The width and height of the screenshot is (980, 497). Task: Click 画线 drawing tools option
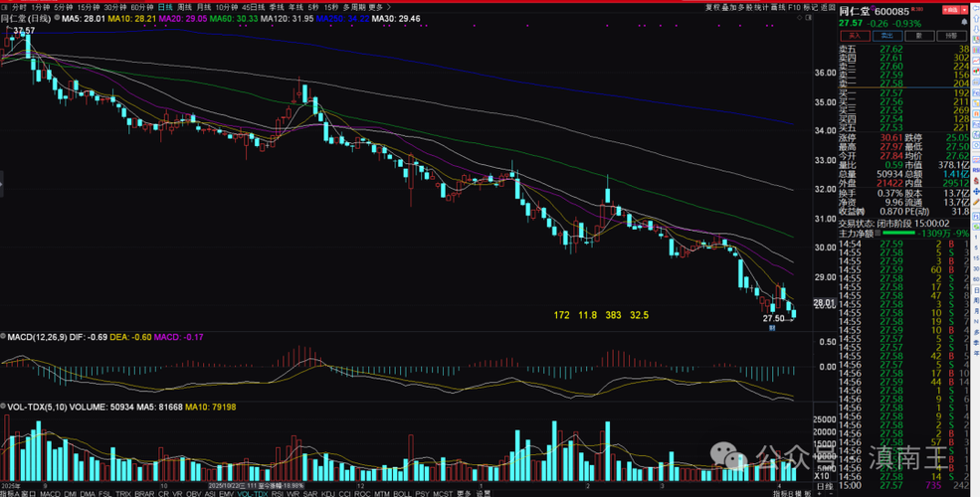(778, 8)
